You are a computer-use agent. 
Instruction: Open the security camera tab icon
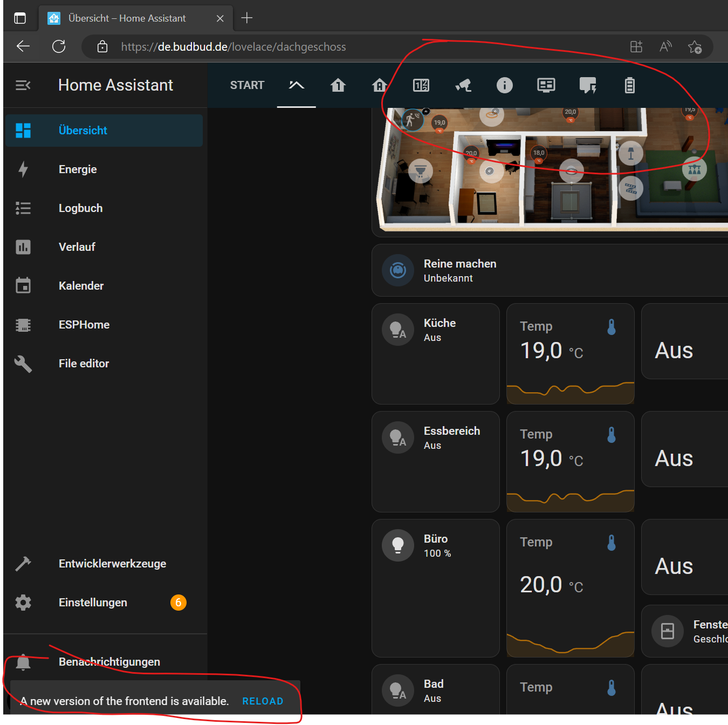coord(463,85)
